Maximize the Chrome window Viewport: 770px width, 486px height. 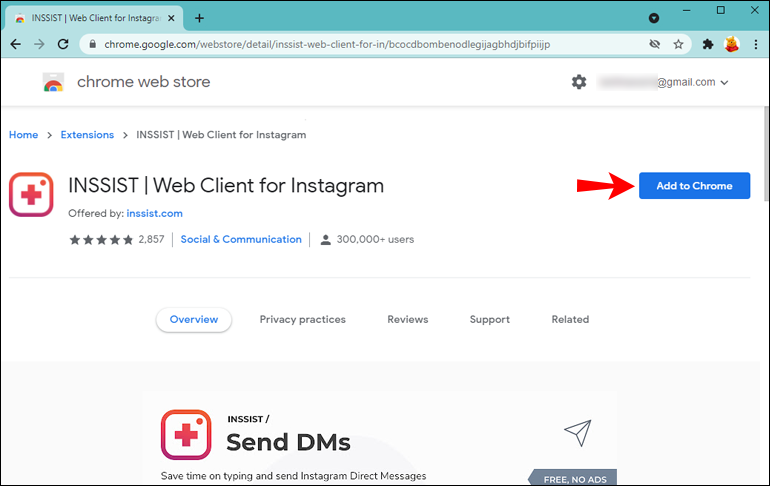coord(720,10)
